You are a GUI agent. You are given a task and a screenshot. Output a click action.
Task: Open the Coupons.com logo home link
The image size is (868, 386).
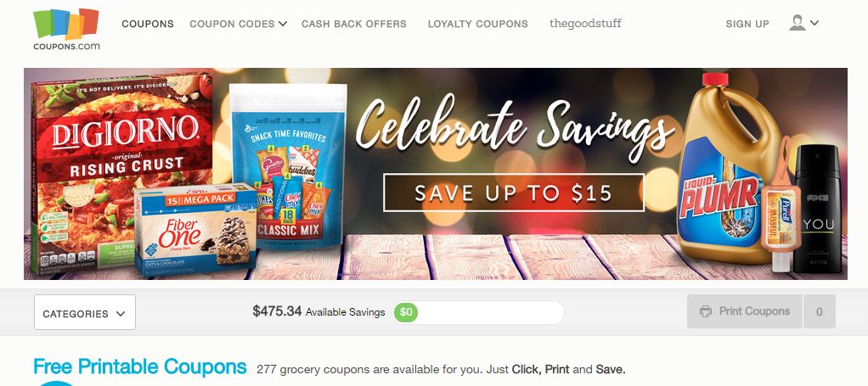tap(66, 30)
